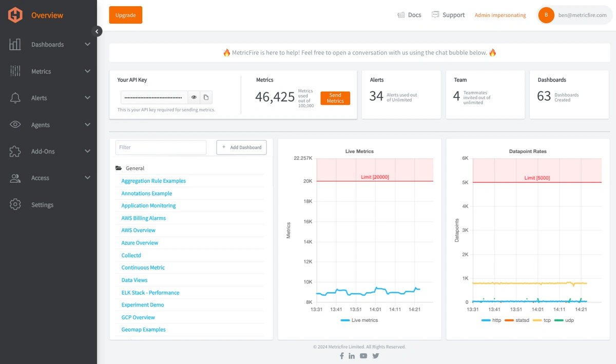Open the Facebook icon in the footer
The width and height of the screenshot is (616, 364).
[341, 356]
